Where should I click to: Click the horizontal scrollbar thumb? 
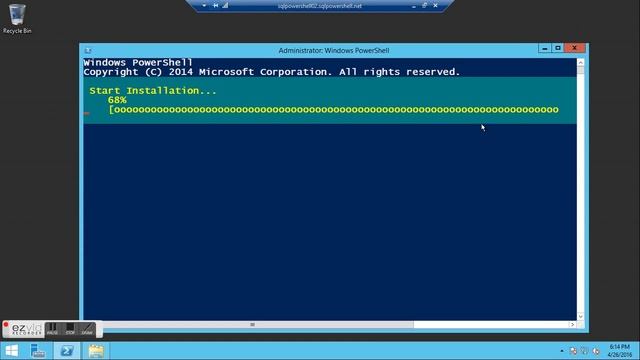(x=252, y=324)
